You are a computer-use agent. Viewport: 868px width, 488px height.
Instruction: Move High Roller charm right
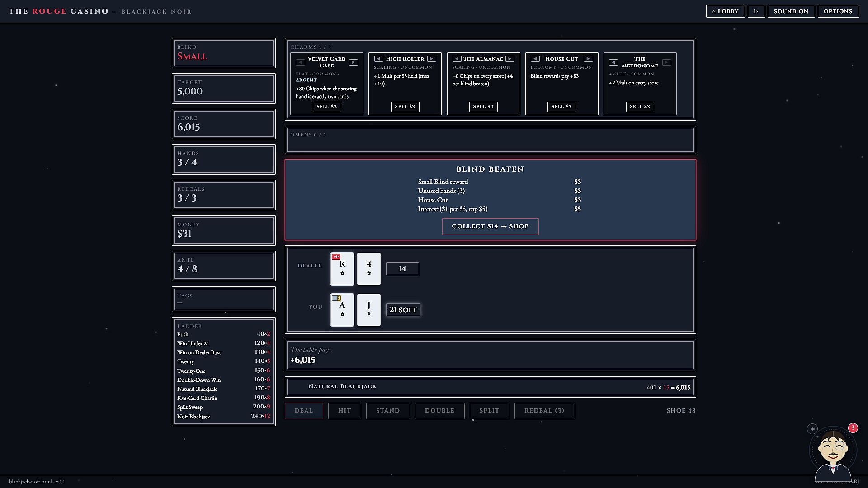pos(432,59)
